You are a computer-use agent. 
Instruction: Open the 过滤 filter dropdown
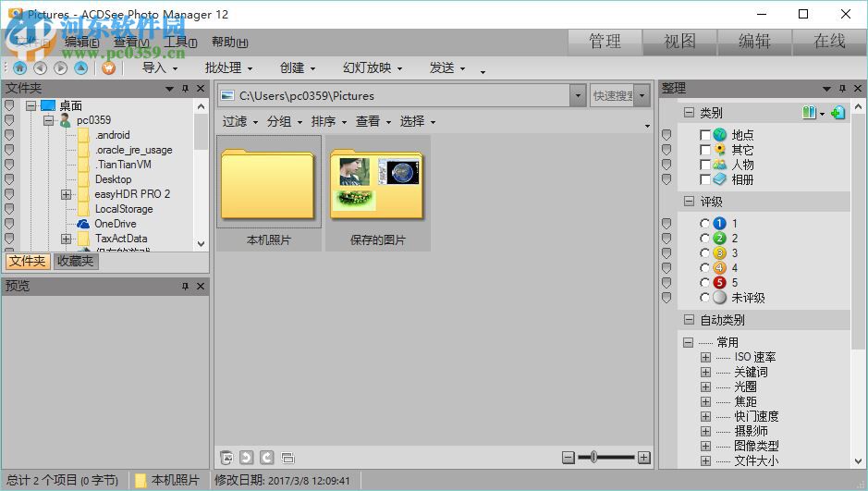(239, 121)
